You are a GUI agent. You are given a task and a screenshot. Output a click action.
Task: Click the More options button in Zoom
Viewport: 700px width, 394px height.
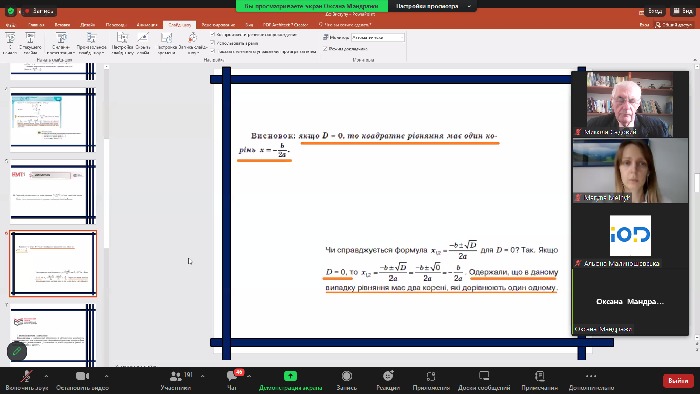pyautogui.click(x=591, y=380)
